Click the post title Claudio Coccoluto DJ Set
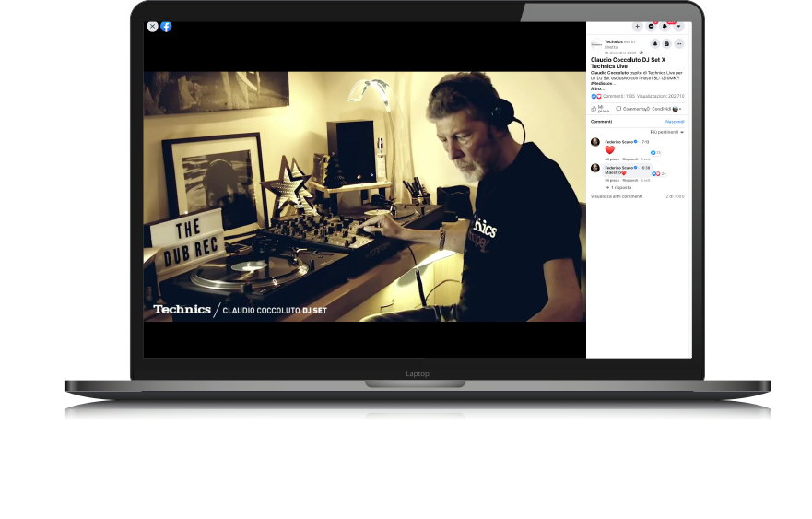This screenshot has height=519, width=812. pyautogui.click(x=629, y=63)
